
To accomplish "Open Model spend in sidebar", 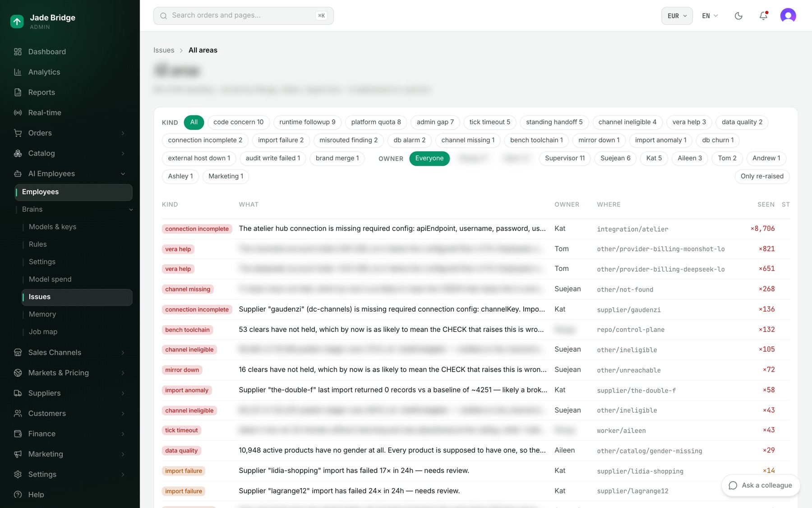I will [x=50, y=280].
